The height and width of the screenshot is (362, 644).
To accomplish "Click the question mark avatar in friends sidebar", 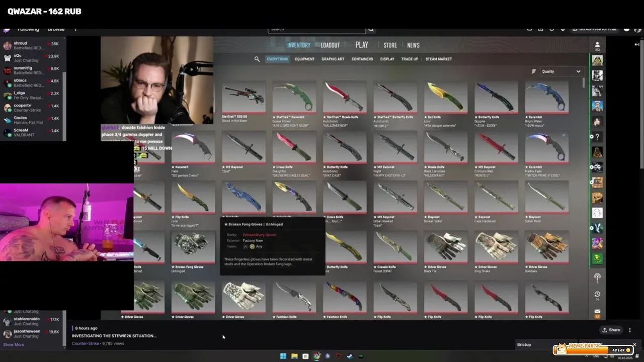I will tap(597, 137).
